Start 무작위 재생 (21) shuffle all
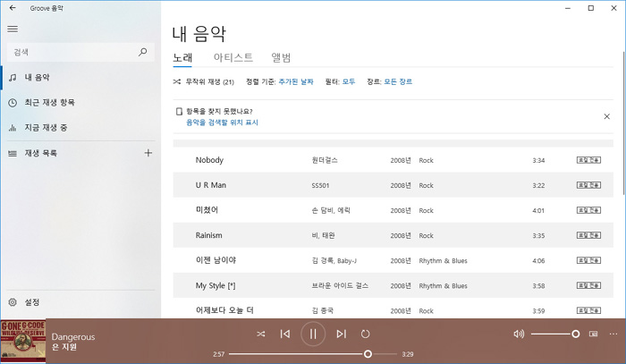The height and width of the screenshot is (364, 626). 204,81
